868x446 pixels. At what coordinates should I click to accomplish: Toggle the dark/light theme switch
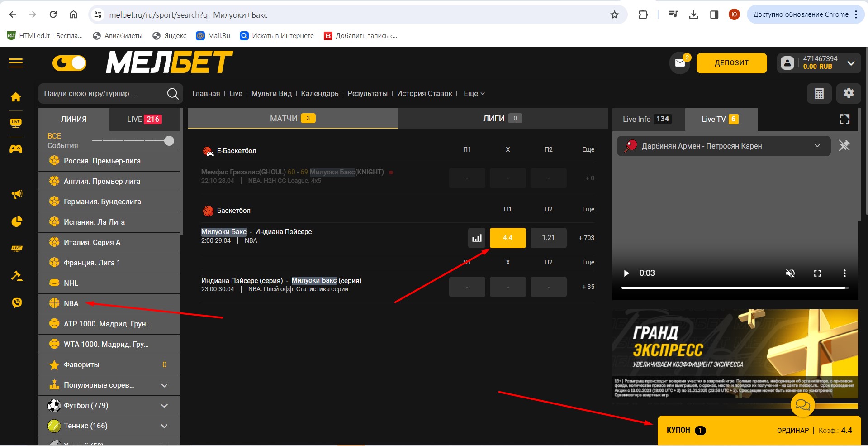click(69, 63)
